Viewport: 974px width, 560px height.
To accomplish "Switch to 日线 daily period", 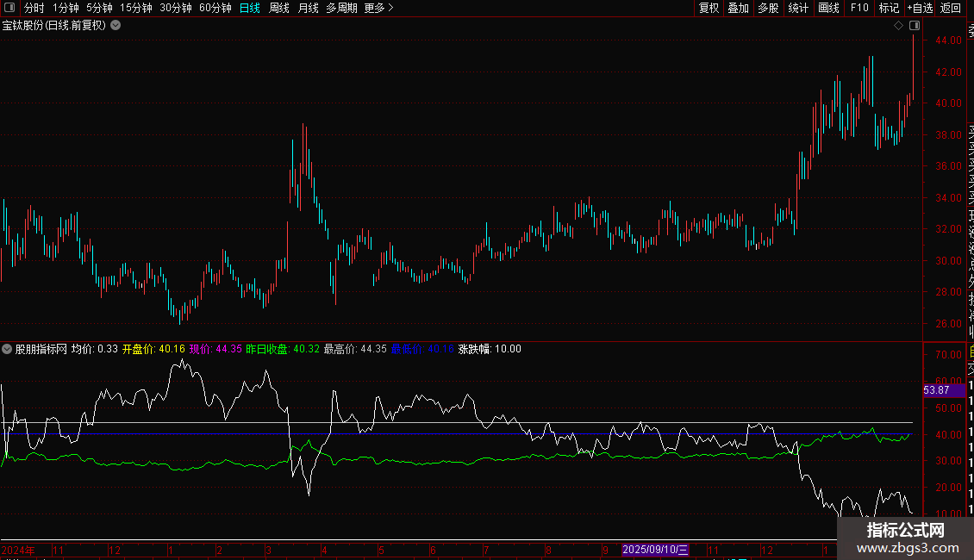I will click(249, 8).
